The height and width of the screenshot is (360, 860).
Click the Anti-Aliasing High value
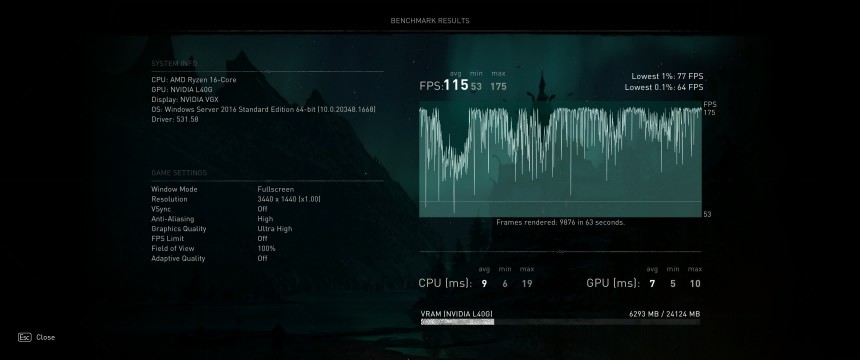click(x=265, y=219)
